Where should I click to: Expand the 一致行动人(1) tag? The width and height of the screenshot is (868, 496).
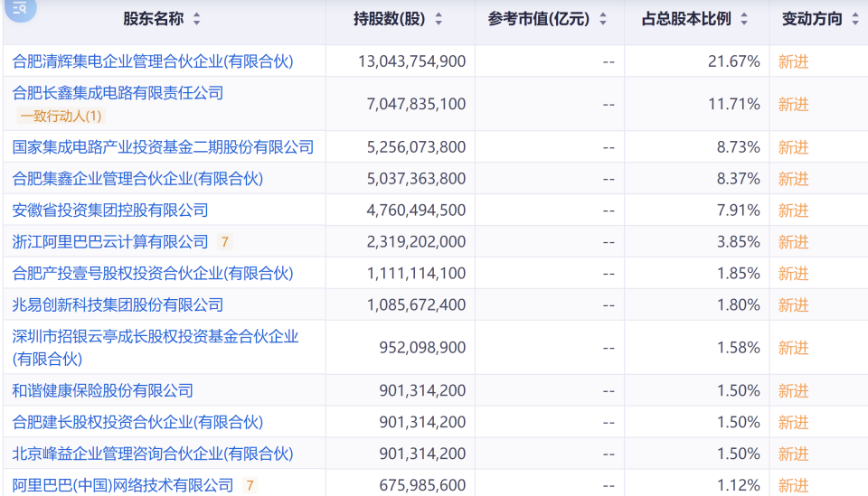tap(61, 117)
